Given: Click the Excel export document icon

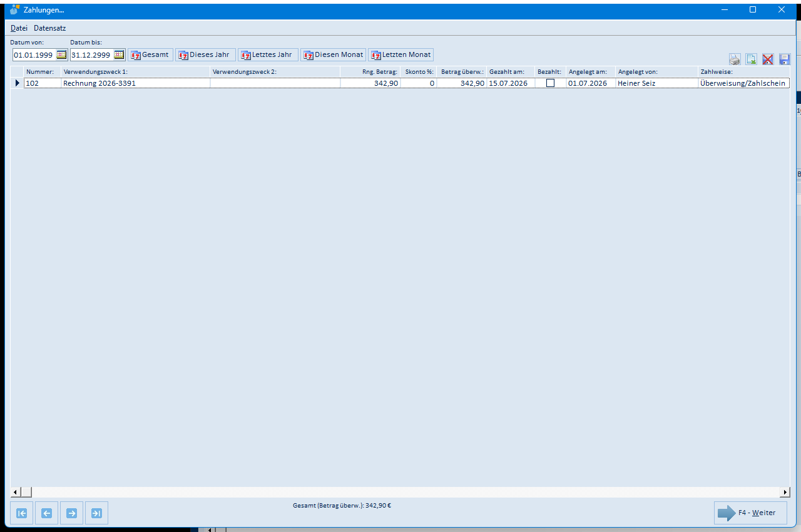Looking at the screenshot, I should point(752,59).
